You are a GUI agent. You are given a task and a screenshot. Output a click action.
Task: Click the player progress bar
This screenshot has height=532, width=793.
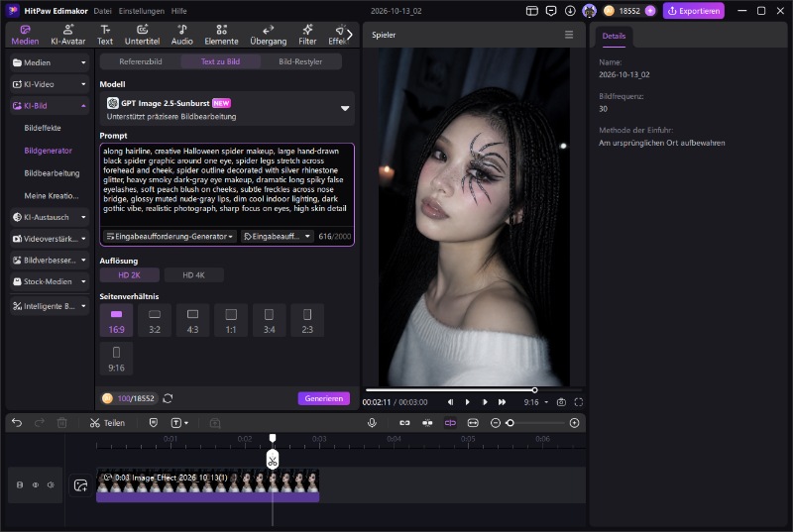[473, 390]
